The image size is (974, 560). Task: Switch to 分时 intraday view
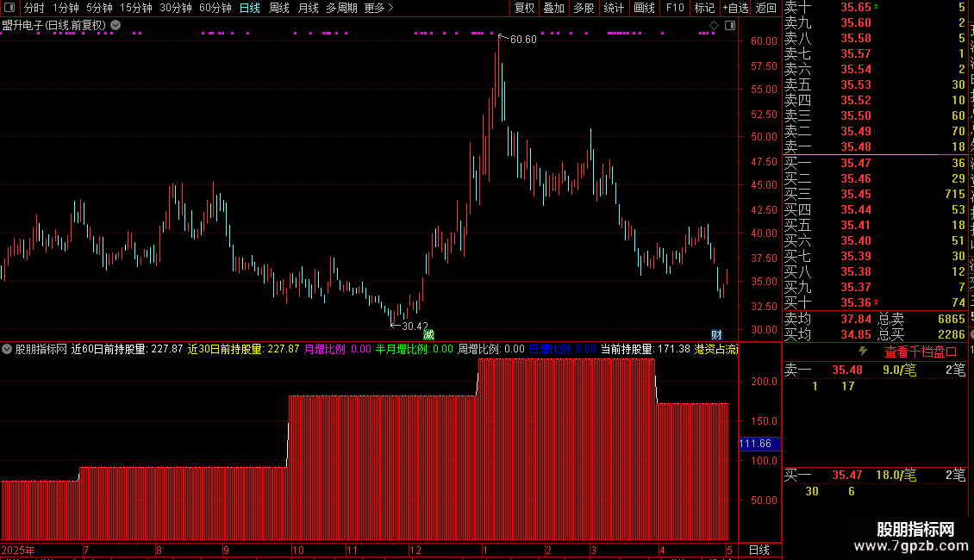pyautogui.click(x=34, y=8)
